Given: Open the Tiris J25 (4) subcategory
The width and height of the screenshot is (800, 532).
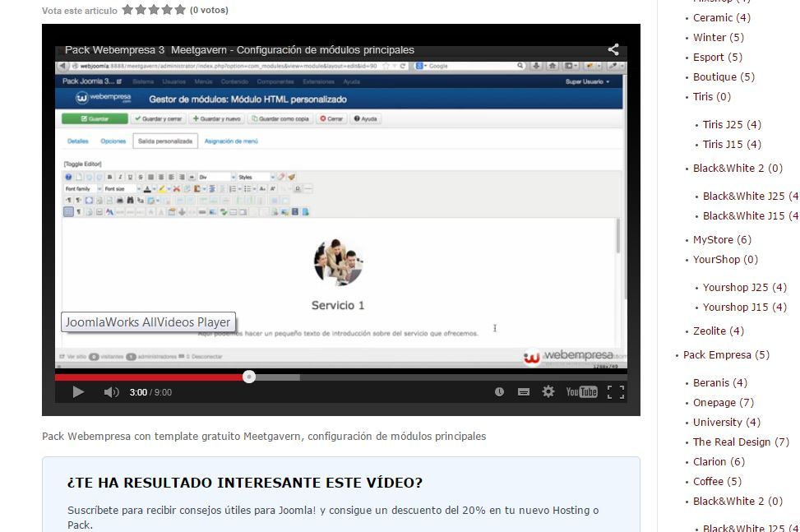Looking at the screenshot, I should (732, 125).
